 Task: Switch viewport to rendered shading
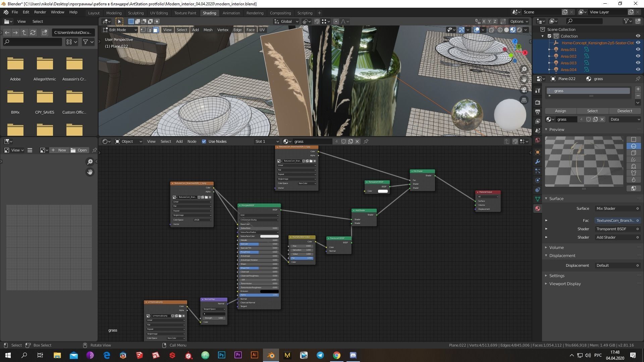coord(519,30)
